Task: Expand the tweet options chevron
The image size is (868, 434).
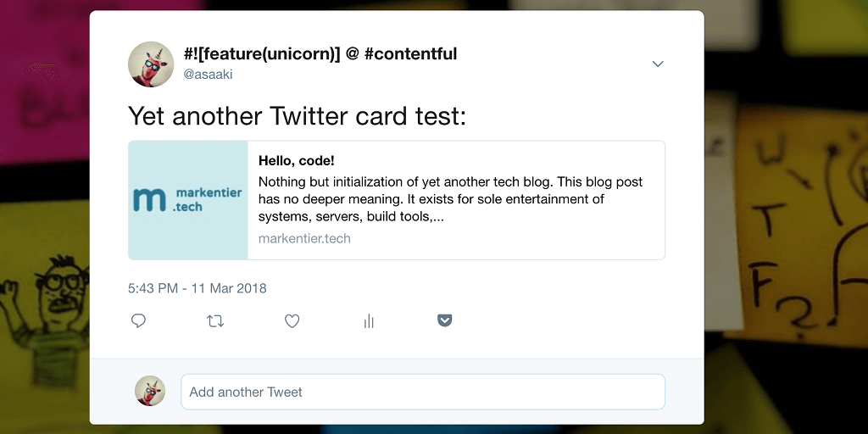Action: tap(658, 64)
